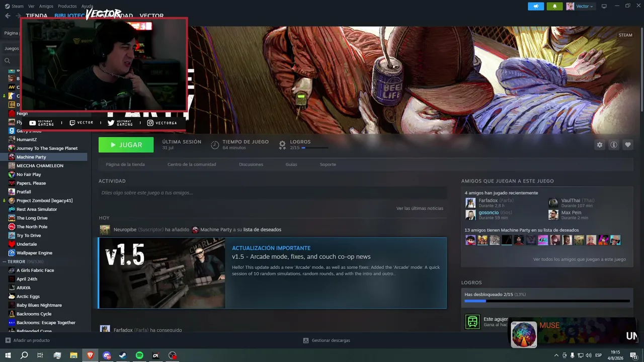Open 'Centro de la comunidad' tab
Viewport: 644px width, 362px height.
192,164
